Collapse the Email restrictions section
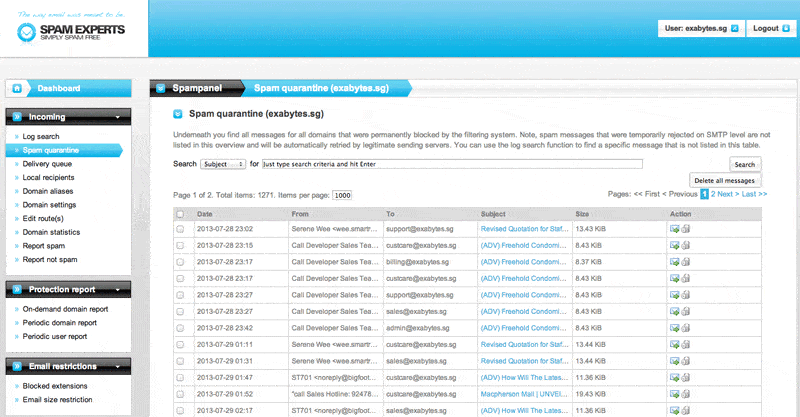Image resolution: width=800 pixels, height=417 pixels. pos(118,366)
